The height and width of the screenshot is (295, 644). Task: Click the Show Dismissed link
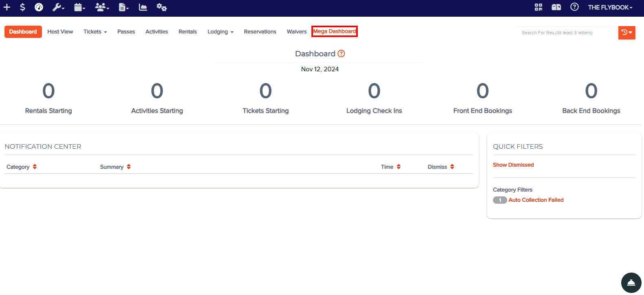pos(513,165)
